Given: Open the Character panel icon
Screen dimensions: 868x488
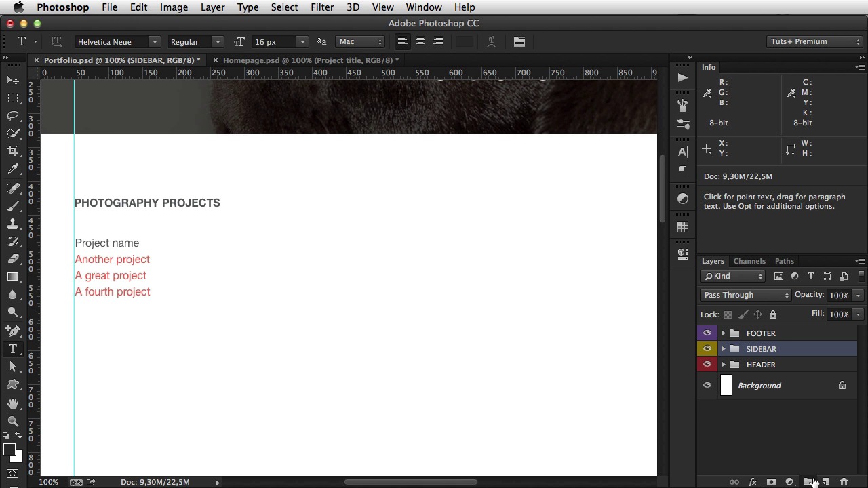Looking at the screenshot, I should tap(683, 152).
